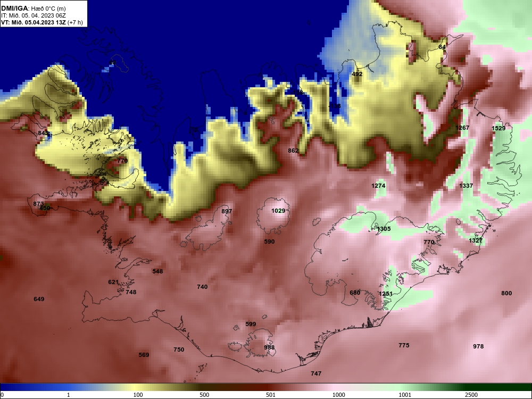Click the map value 1029 on the glacier

coord(278,211)
